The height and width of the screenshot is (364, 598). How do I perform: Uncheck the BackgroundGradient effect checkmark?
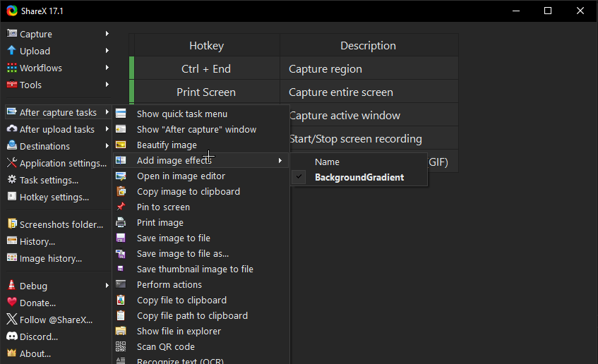tap(299, 177)
